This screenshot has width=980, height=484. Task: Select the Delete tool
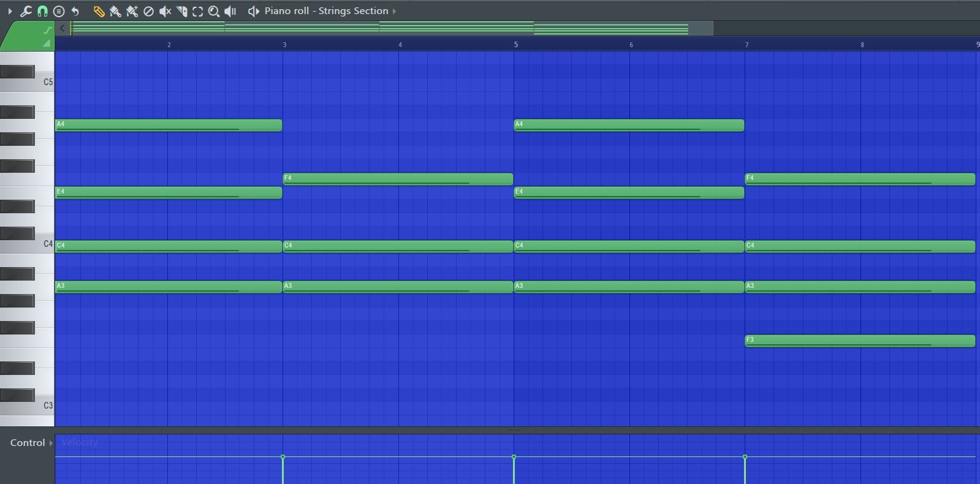[x=148, y=11]
